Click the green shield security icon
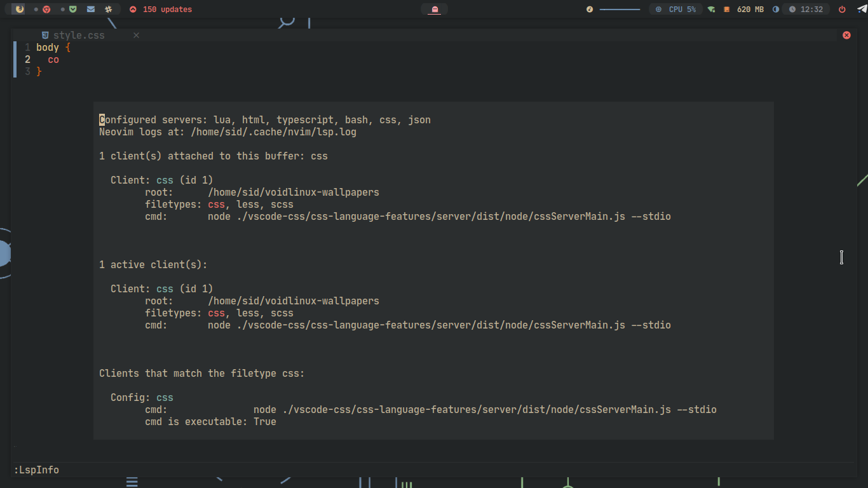The width and height of the screenshot is (868, 488). coord(73,9)
